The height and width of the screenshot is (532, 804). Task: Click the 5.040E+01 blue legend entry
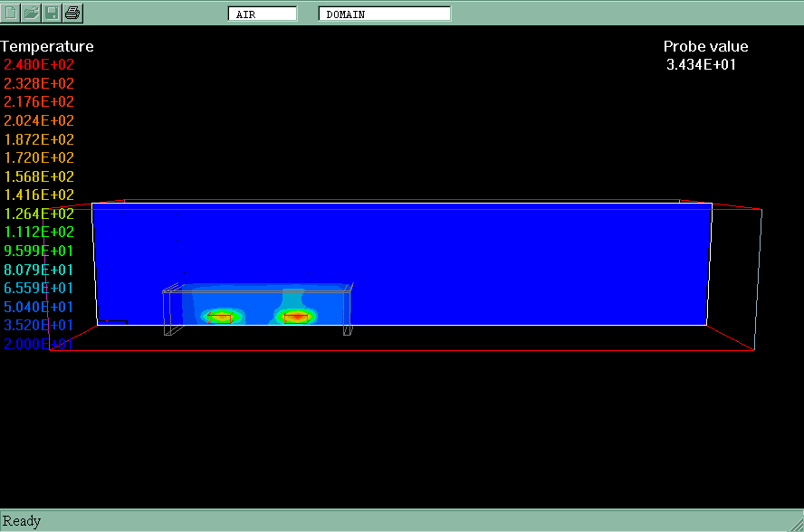pos(39,308)
